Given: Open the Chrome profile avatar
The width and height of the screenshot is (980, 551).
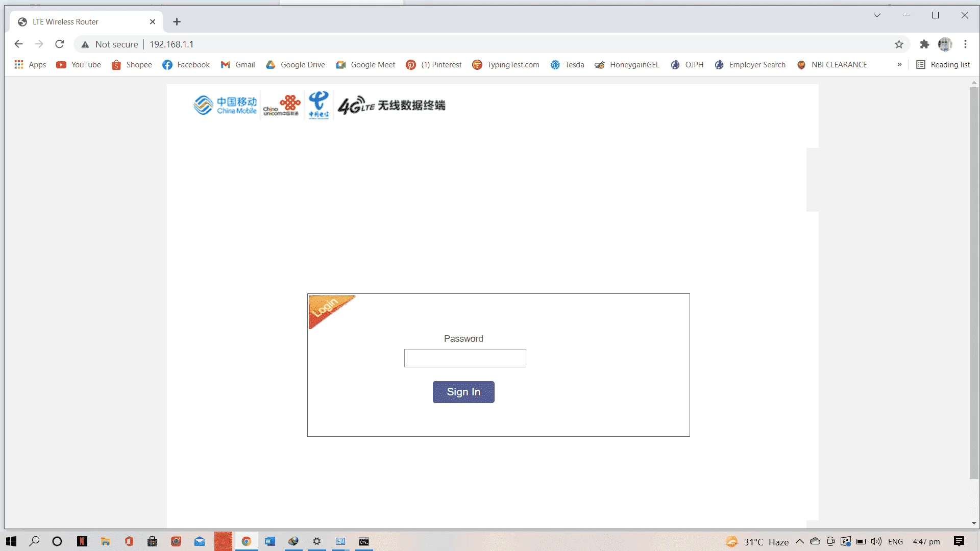Looking at the screenshot, I should [945, 44].
